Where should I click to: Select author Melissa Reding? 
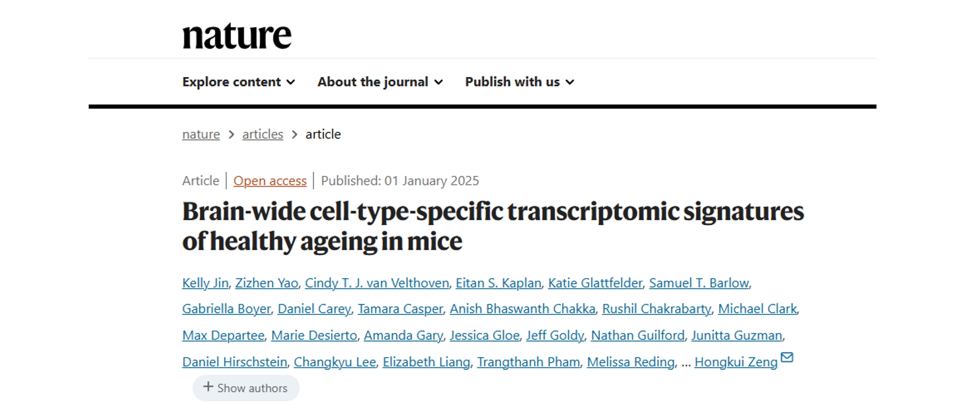pos(630,362)
